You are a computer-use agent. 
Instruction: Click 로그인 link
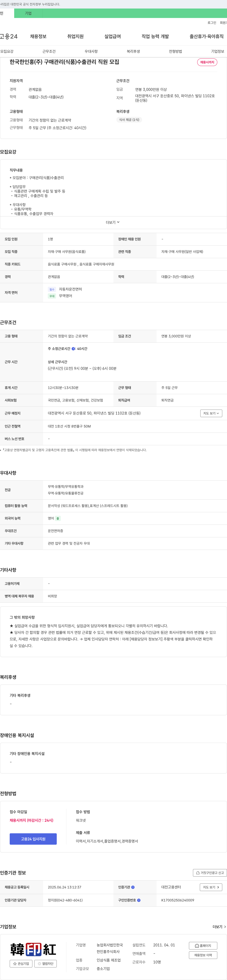212,23
